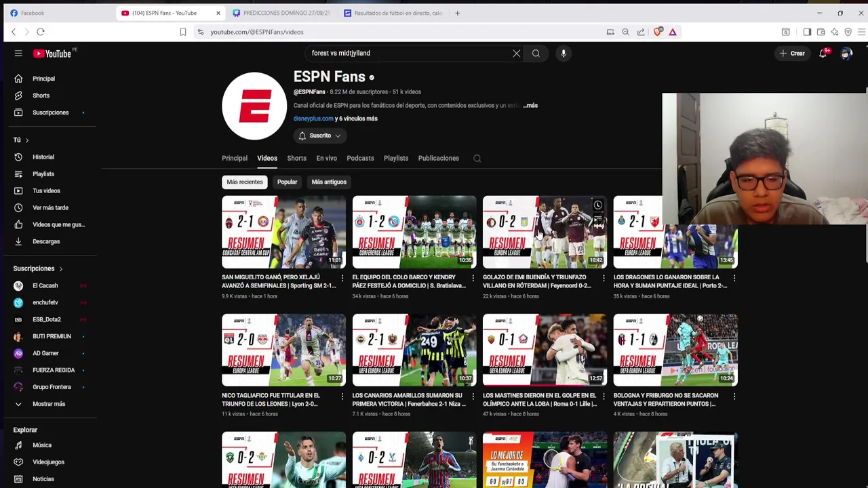Open a new browser tab
Screen dimensions: 868x488
pos(457,13)
